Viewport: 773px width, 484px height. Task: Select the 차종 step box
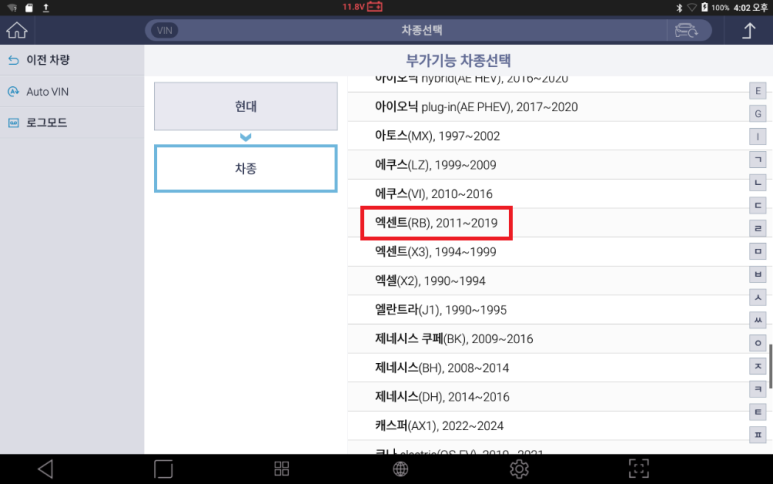246,169
